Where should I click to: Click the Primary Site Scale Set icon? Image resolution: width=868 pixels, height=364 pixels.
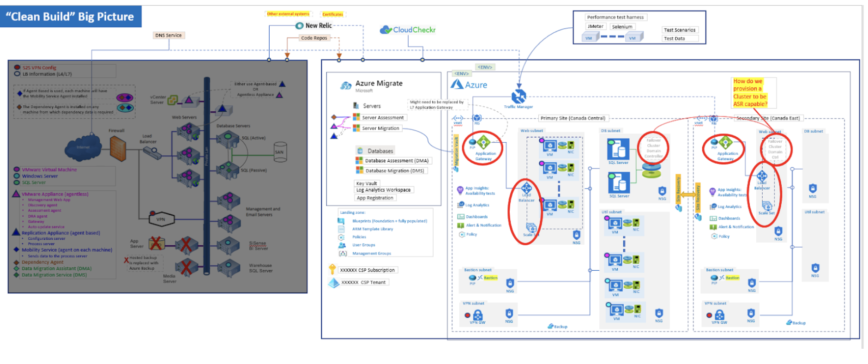click(531, 228)
